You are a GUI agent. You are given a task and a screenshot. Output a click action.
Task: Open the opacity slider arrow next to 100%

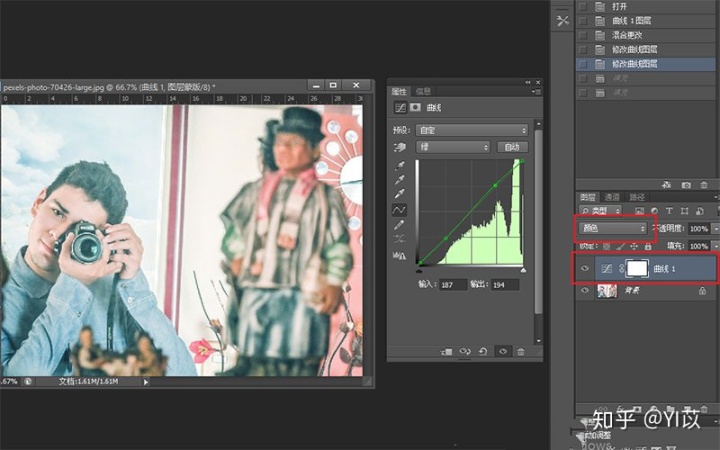coord(715,228)
